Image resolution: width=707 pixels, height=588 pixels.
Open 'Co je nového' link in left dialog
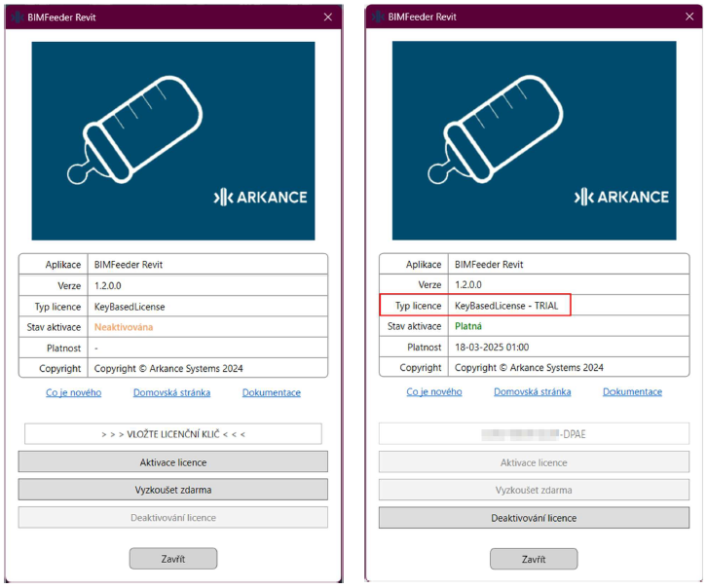tap(73, 392)
